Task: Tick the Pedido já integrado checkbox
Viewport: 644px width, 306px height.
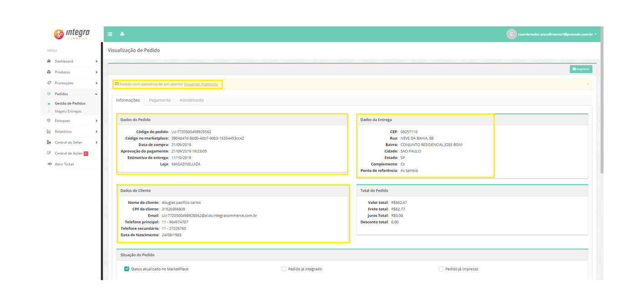Action: tap(284, 269)
